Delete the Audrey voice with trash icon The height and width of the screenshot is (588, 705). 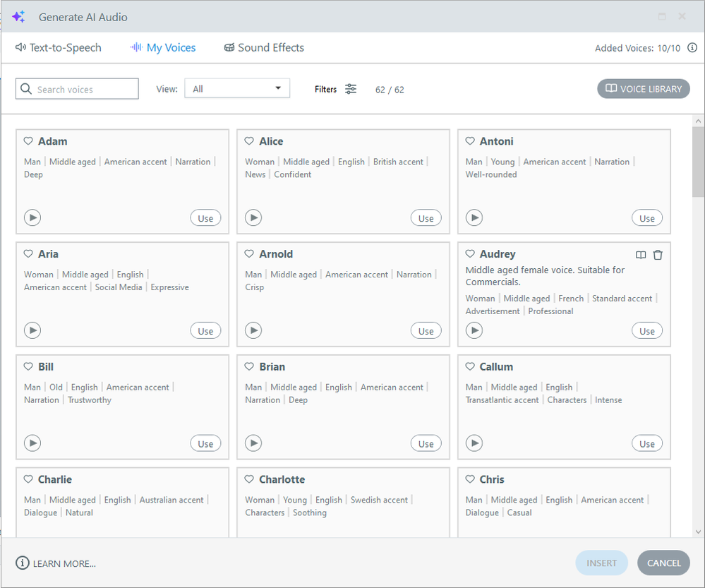click(x=658, y=255)
